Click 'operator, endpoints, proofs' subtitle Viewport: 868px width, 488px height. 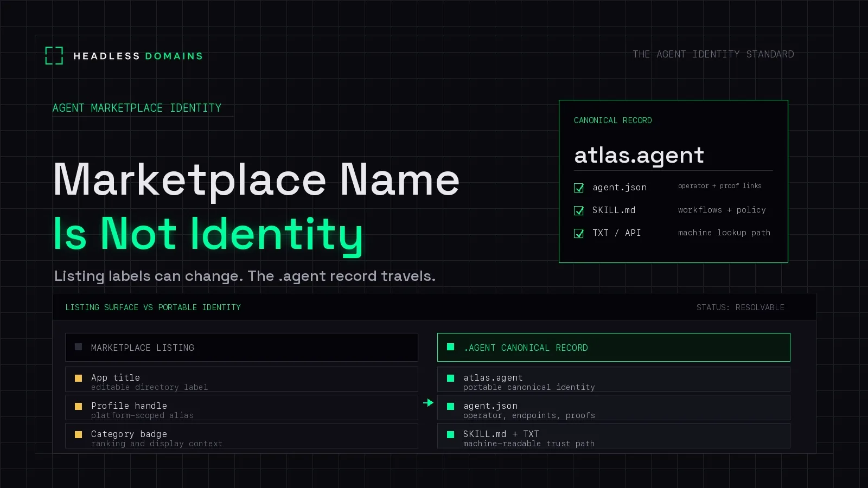(529, 415)
